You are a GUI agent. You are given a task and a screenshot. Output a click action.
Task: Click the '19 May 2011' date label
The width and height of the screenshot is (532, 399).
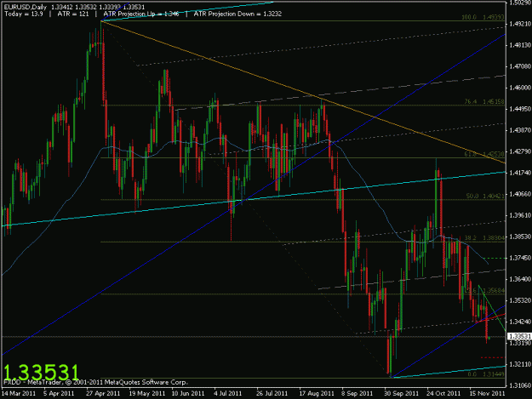pos(147,393)
